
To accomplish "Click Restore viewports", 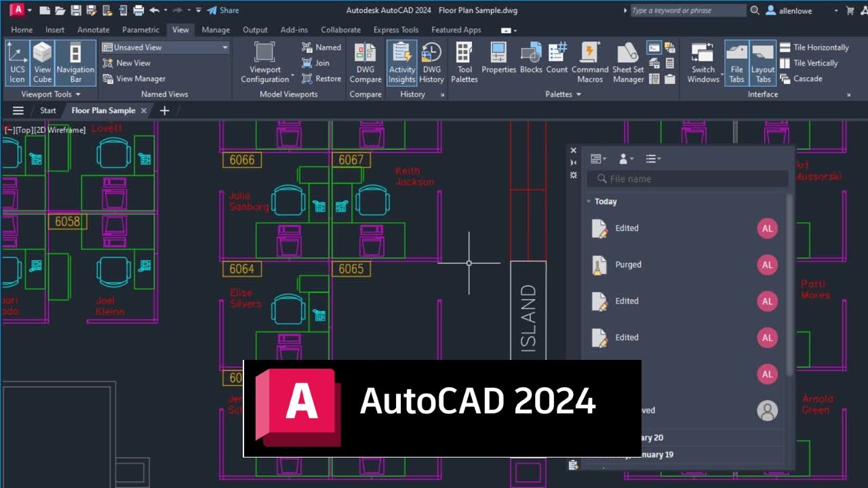I will pos(321,79).
